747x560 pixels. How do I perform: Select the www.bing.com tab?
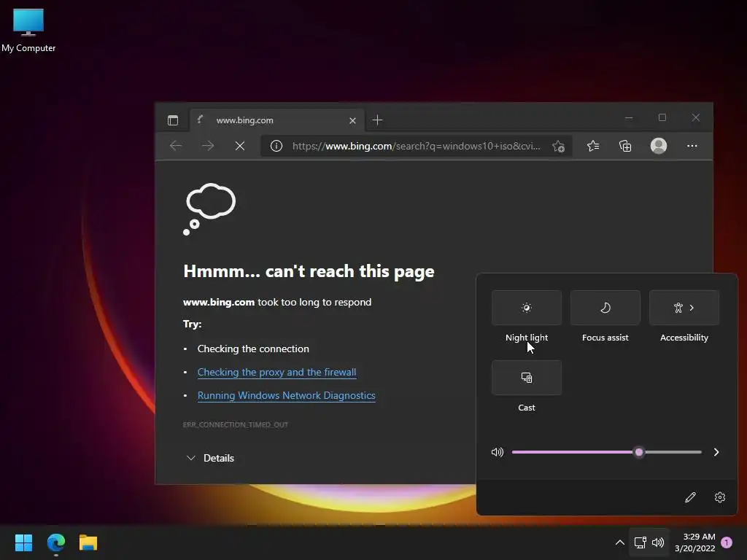click(277, 120)
